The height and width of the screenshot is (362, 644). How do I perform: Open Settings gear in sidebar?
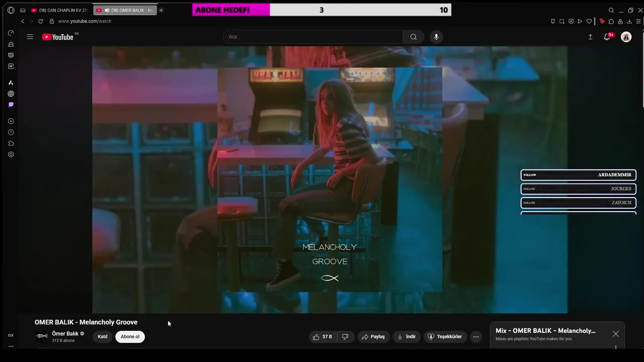pos(11,154)
